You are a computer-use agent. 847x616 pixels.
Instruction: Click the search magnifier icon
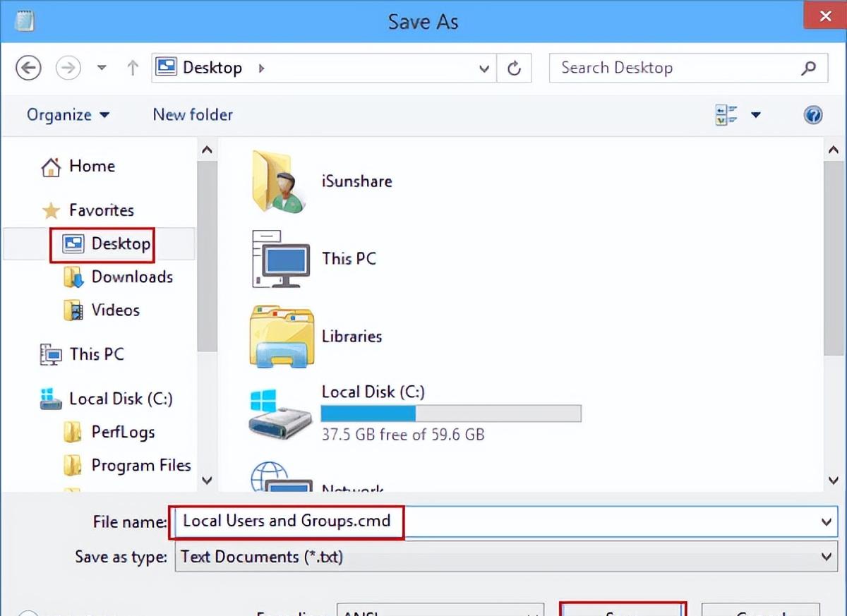(x=809, y=68)
